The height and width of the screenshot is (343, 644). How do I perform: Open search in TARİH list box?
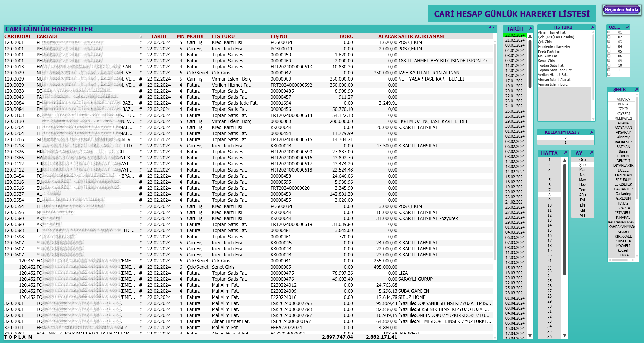(531, 28)
